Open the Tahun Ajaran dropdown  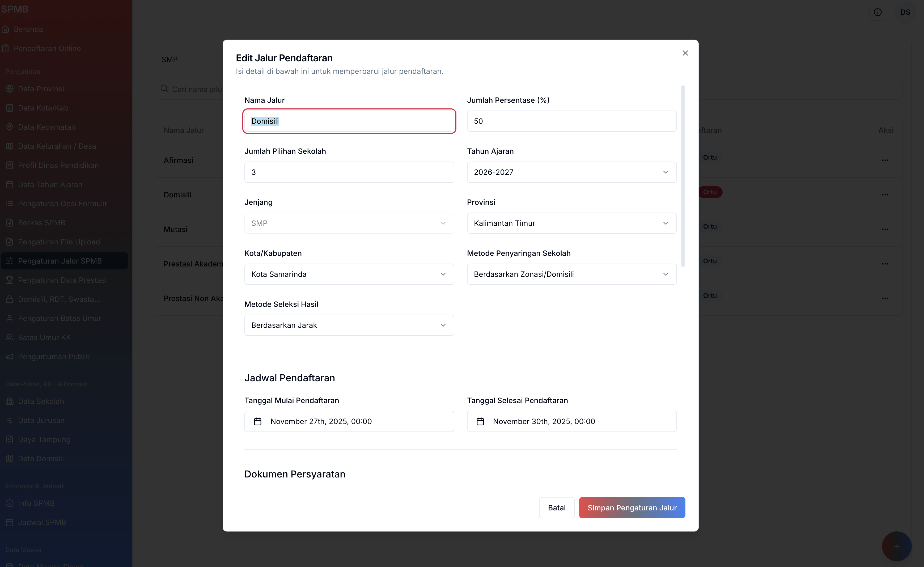click(571, 172)
